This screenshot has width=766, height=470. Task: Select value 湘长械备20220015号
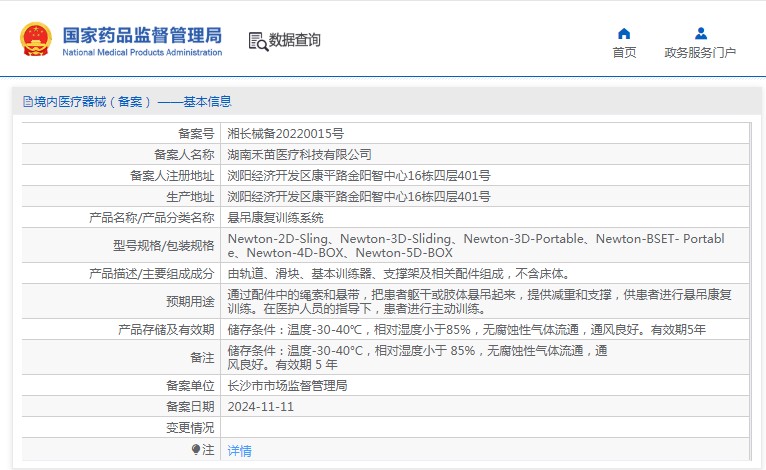coord(285,133)
